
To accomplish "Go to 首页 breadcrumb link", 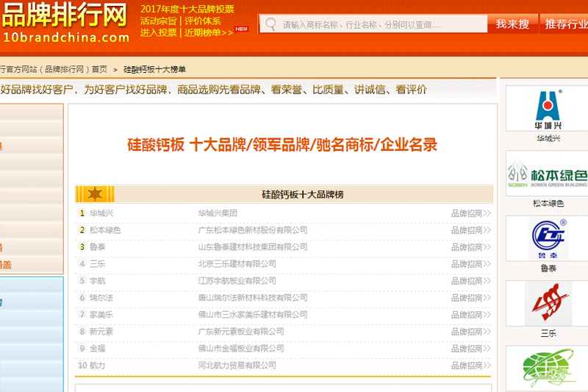I will coord(99,69).
